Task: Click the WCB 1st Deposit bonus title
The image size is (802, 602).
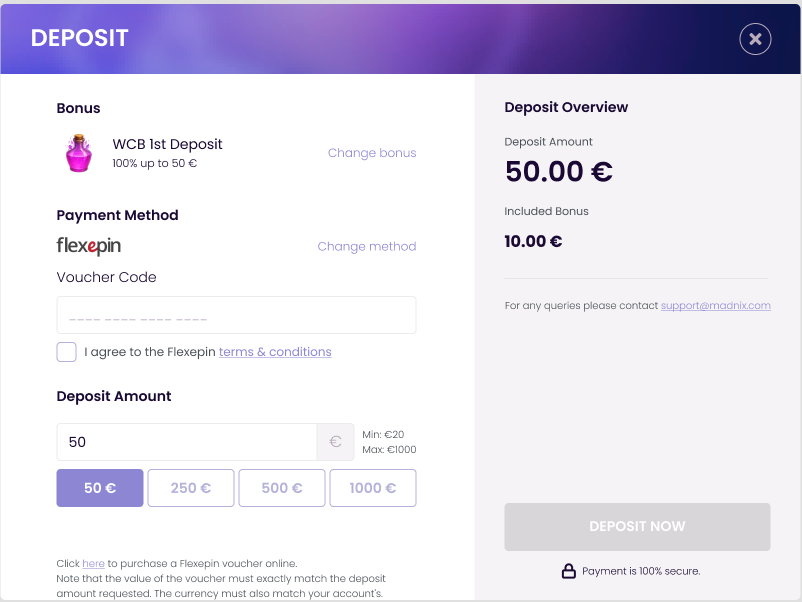Action: [x=167, y=144]
